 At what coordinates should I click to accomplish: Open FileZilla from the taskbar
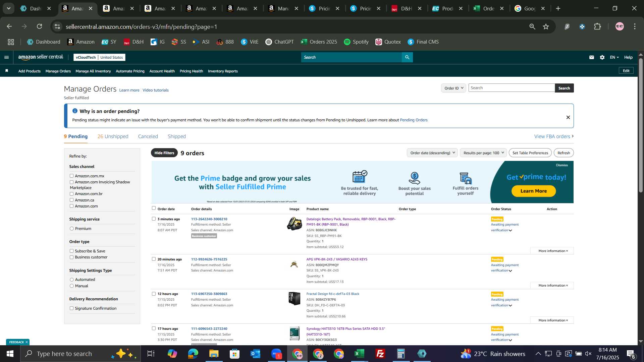click(x=380, y=354)
